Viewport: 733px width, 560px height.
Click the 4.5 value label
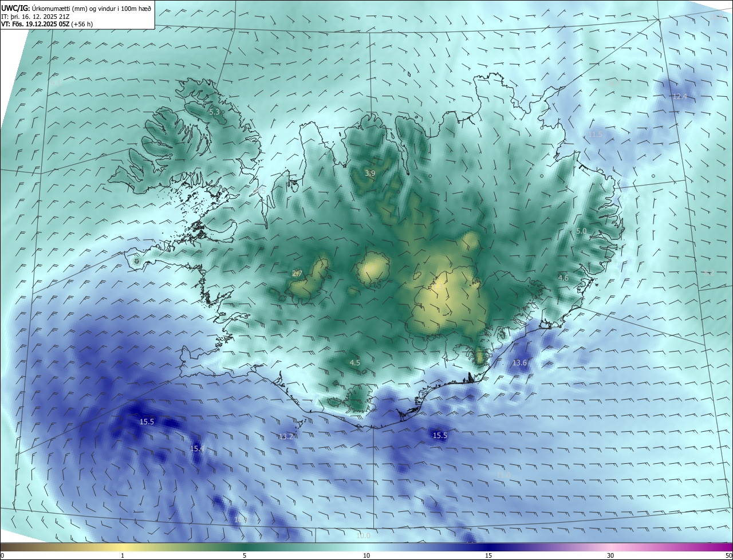click(355, 362)
